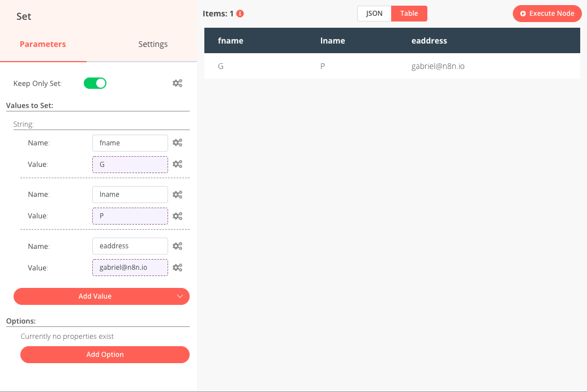Image resolution: width=587 pixels, height=392 pixels.
Task: Switch to the Settings tab
Action: pyautogui.click(x=152, y=44)
